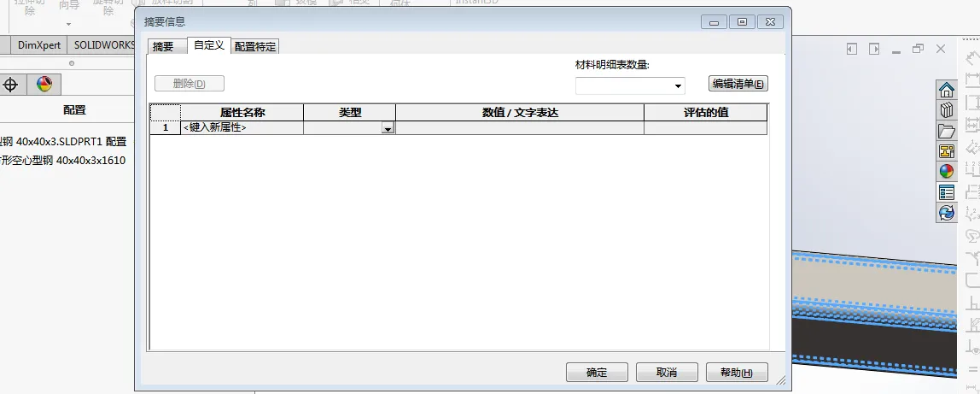Select row header 1 in the properties table
Screen dimensions: 980x394
166,127
